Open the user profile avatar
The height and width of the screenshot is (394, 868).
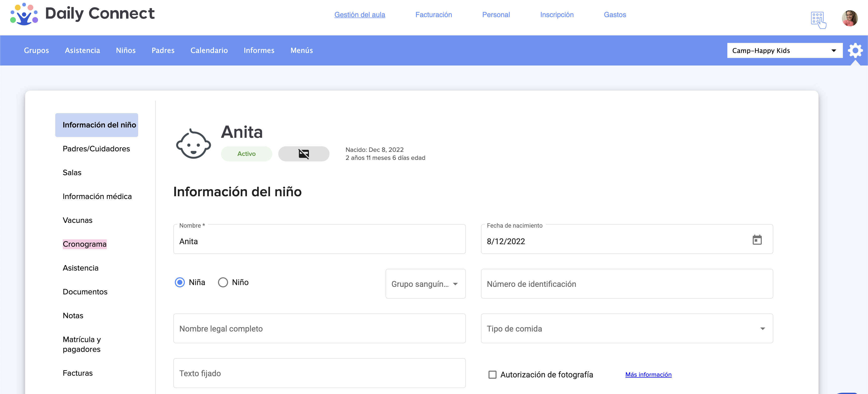(x=849, y=18)
